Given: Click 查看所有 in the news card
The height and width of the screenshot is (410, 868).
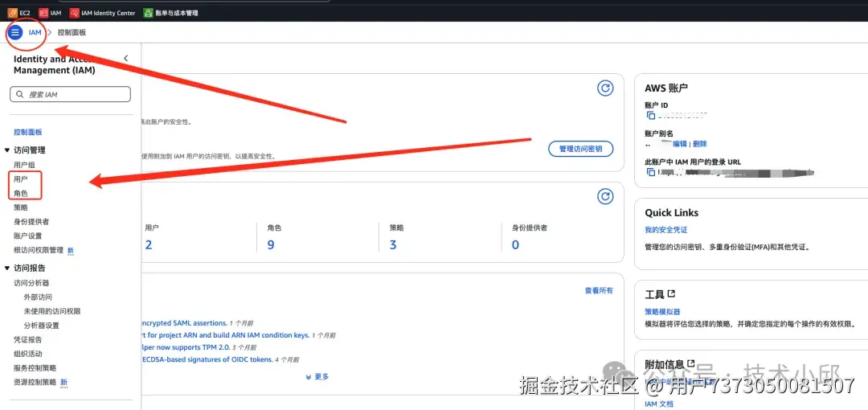Looking at the screenshot, I should [x=599, y=290].
